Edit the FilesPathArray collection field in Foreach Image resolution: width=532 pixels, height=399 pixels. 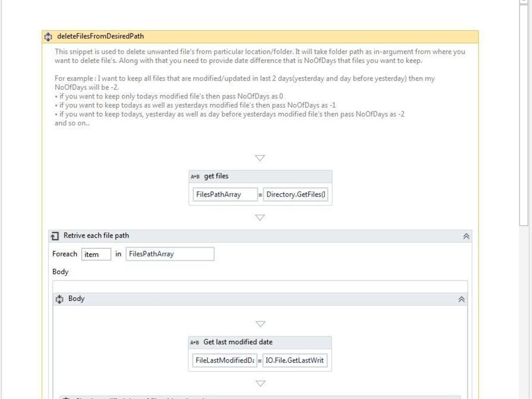coord(170,254)
